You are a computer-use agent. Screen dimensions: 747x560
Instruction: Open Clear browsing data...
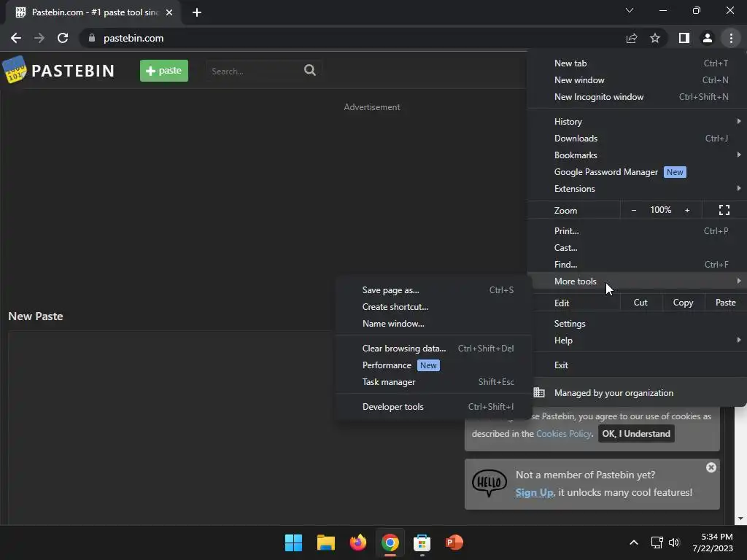point(433,349)
